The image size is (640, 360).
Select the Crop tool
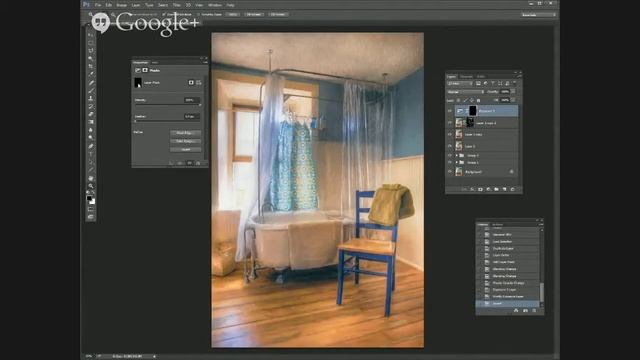point(91,66)
